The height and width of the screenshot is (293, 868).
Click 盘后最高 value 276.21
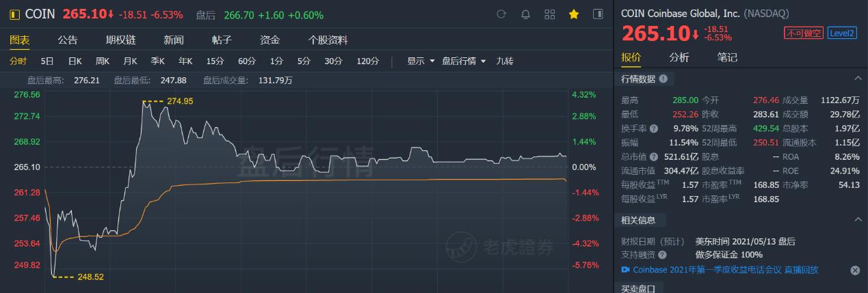(x=86, y=80)
